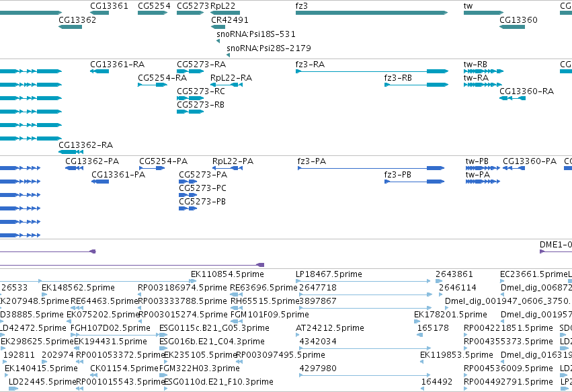
Task: Click snoRNA:Psi18S-531 label
Action: pyautogui.click(x=256, y=34)
